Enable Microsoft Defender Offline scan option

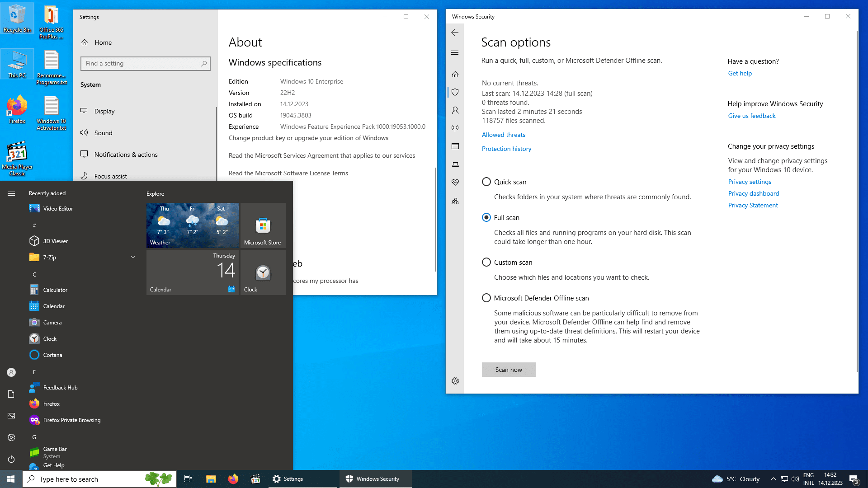tap(486, 298)
